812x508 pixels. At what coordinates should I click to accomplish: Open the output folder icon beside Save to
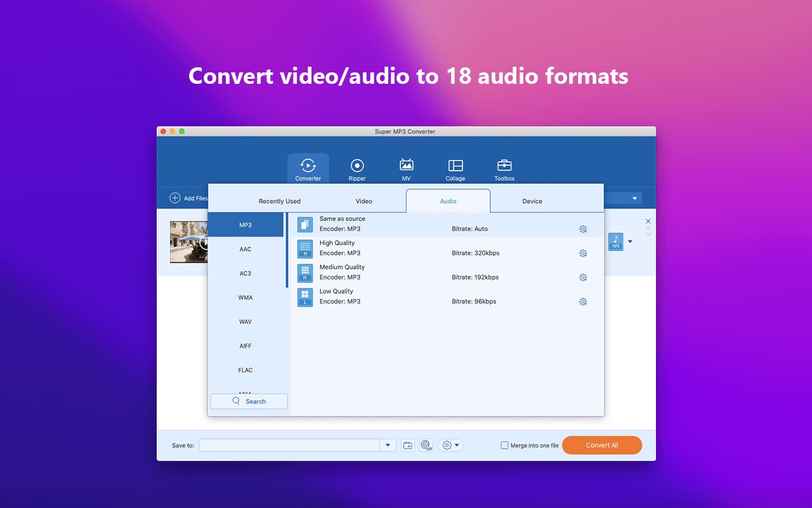click(x=408, y=446)
